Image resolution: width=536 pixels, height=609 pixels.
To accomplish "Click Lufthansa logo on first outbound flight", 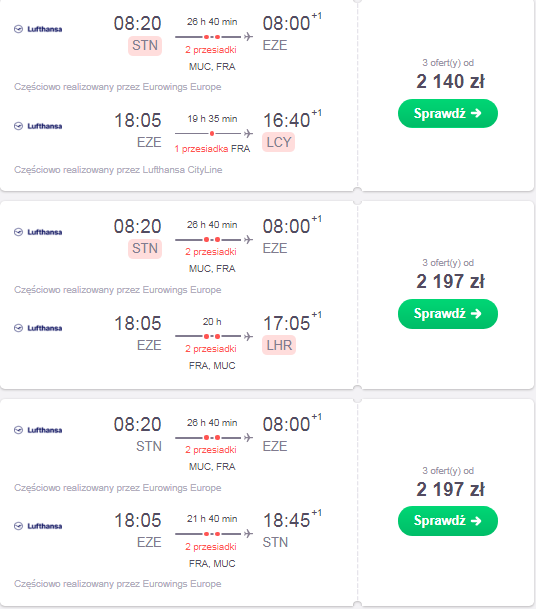I will pos(38,29).
